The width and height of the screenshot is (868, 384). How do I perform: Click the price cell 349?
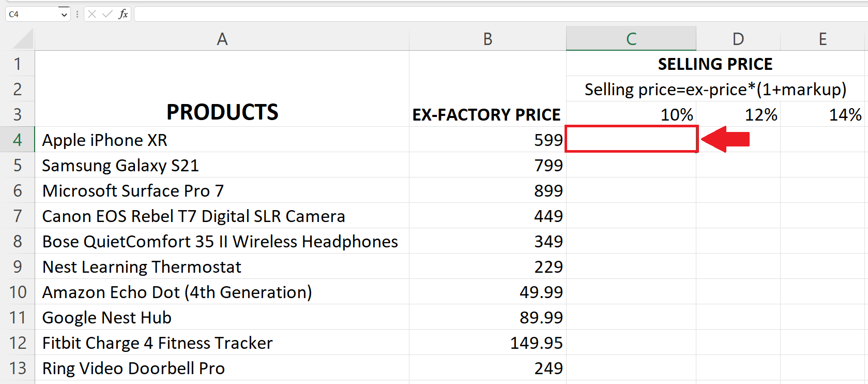[x=488, y=241]
